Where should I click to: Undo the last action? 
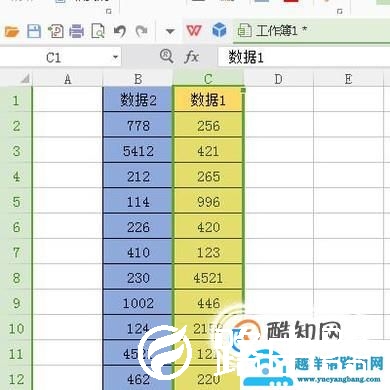[x=120, y=32]
